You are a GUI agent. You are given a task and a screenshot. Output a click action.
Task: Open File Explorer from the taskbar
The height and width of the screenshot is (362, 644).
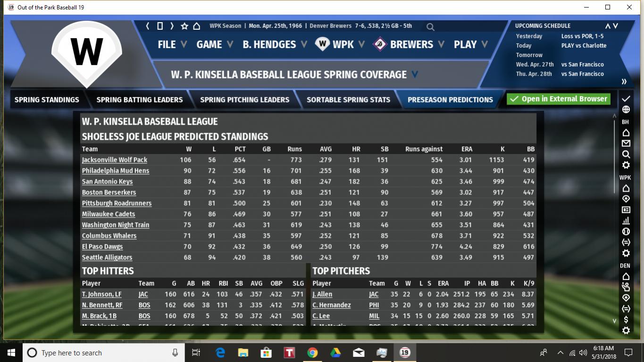tap(243, 353)
